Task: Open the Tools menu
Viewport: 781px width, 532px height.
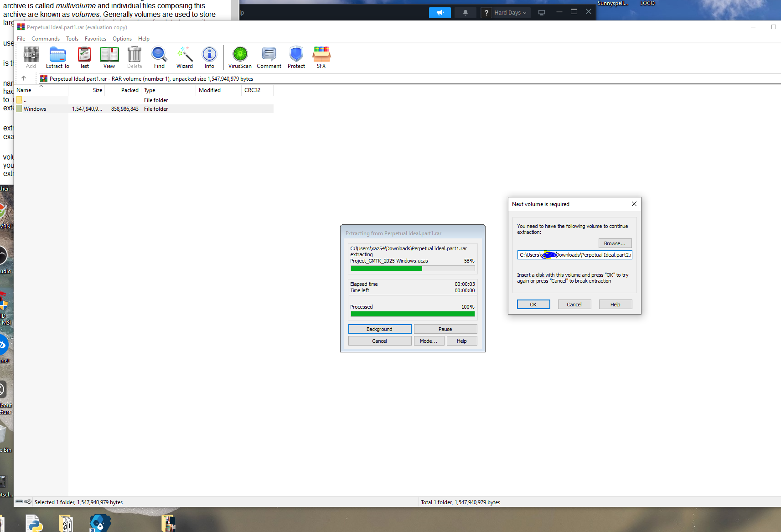Action: (72, 39)
